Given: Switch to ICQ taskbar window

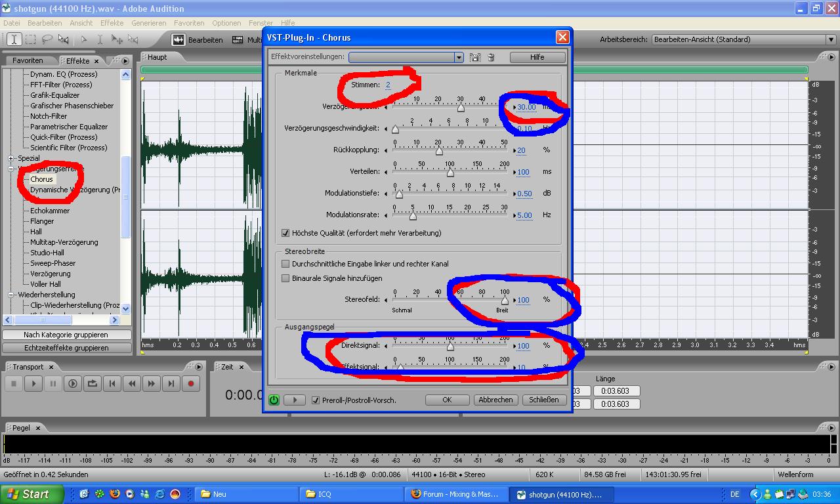Looking at the screenshot, I should [x=352, y=494].
